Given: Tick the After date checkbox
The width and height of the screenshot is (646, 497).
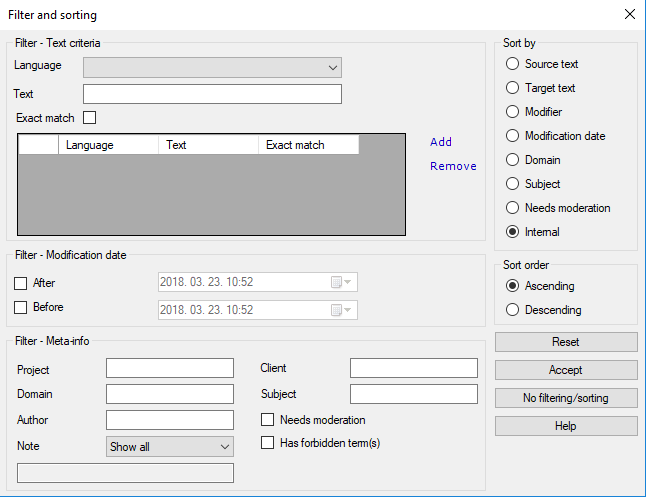Looking at the screenshot, I should point(21,283).
